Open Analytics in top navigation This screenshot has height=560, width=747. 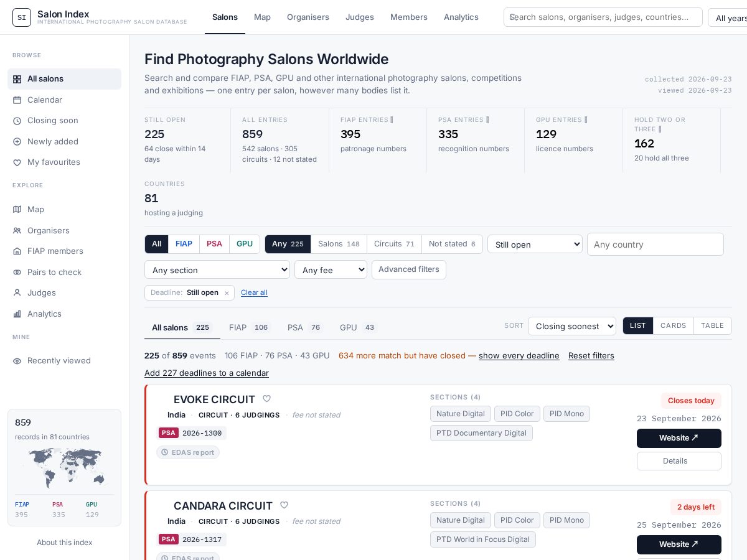(x=461, y=17)
